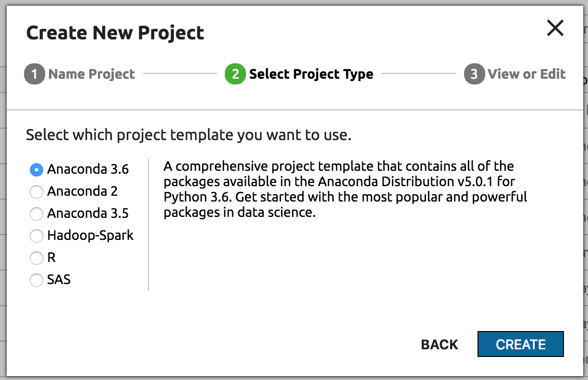Viewport: 588px width, 380px height.
Task: Click the step 1 number circle
Action: pyautogui.click(x=34, y=74)
